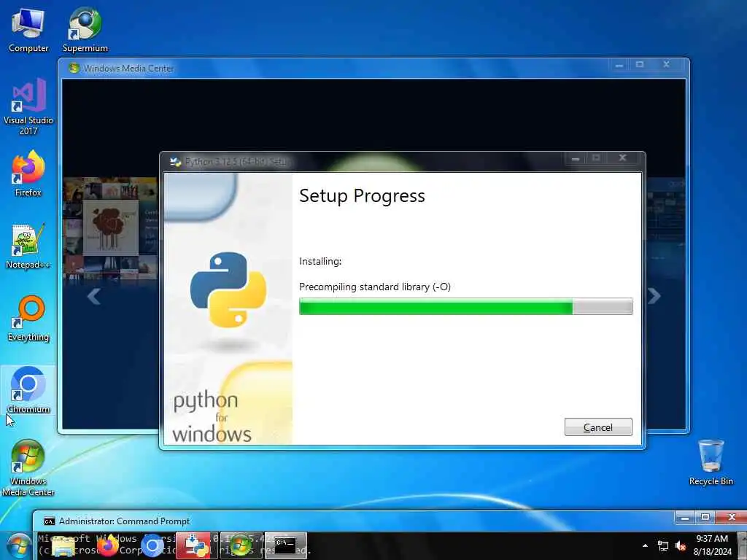Switch to Firefox in the taskbar

point(108,546)
